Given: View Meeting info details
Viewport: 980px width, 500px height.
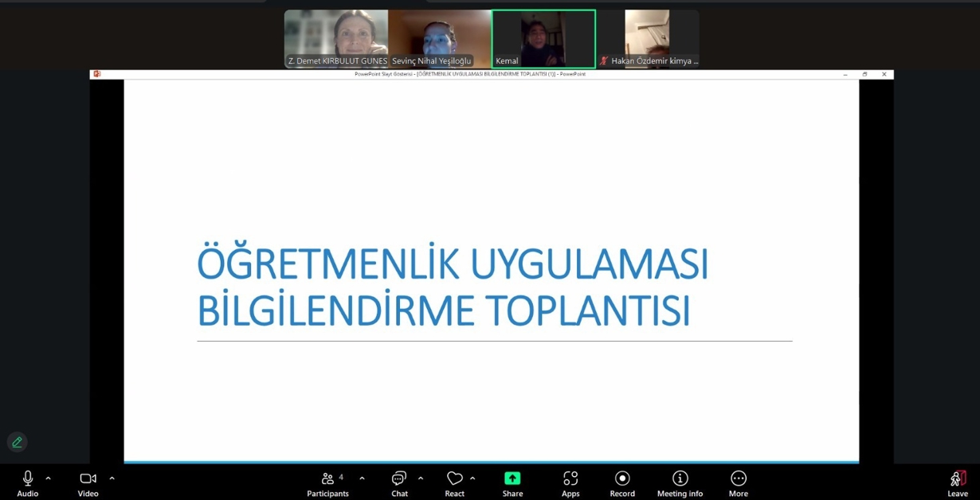Looking at the screenshot, I should (680, 479).
